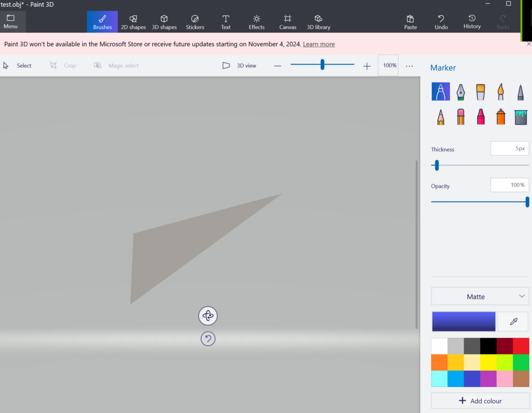Open the Canvas tab
Viewport: 532px width, 413px height.
pos(288,22)
